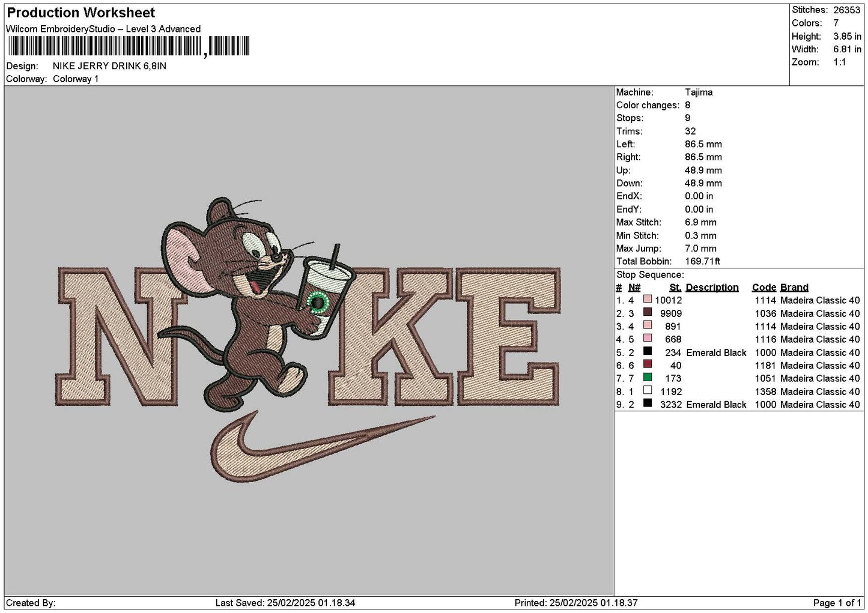Click the 'Colorway 1' value
The width and height of the screenshot is (868, 613).
tap(76, 79)
